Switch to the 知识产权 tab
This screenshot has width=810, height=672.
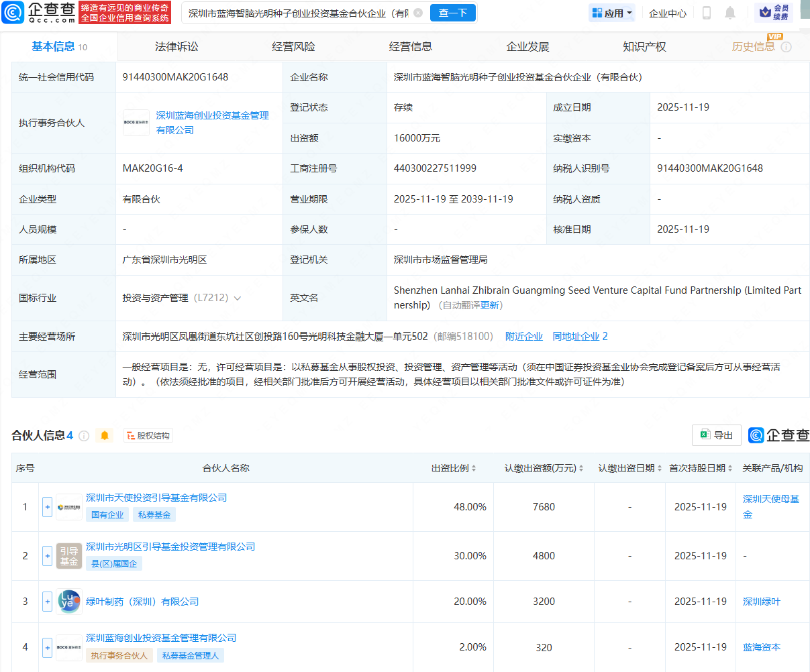pyautogui.click(x=644, y=47)
